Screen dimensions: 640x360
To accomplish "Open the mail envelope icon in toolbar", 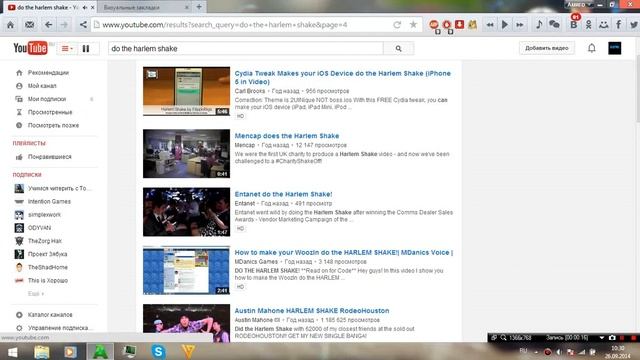I will [29, 25].
